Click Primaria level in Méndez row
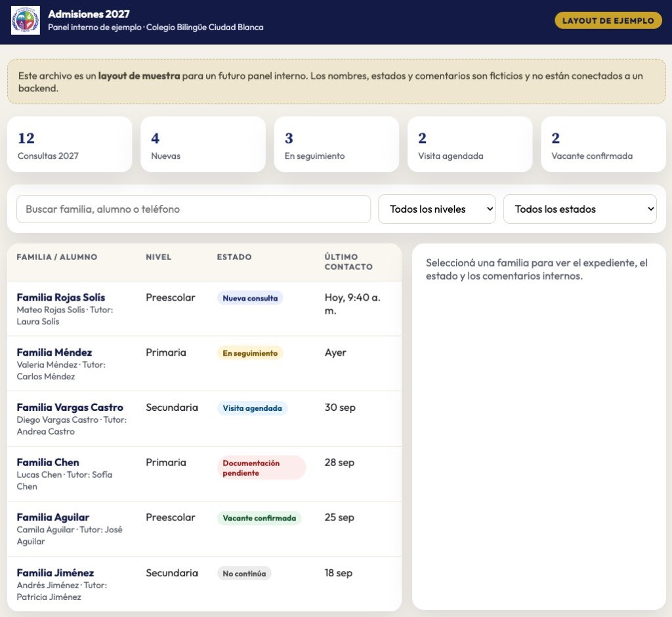 coord(166,352)
